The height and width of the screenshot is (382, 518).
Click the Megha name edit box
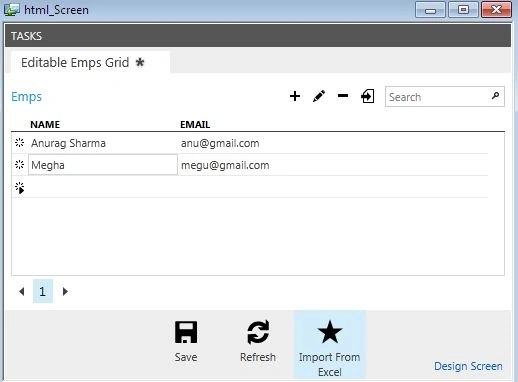(103, 165)
